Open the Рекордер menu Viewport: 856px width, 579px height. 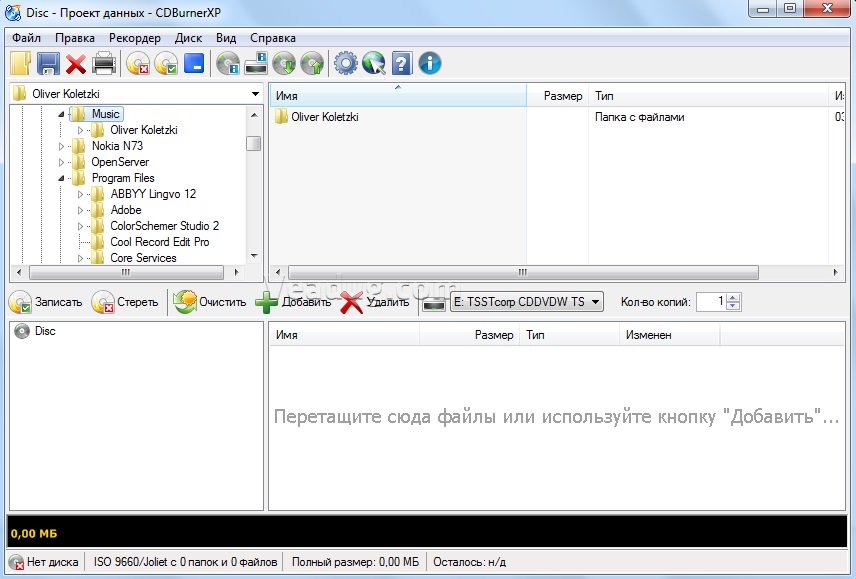click(135, 38)
